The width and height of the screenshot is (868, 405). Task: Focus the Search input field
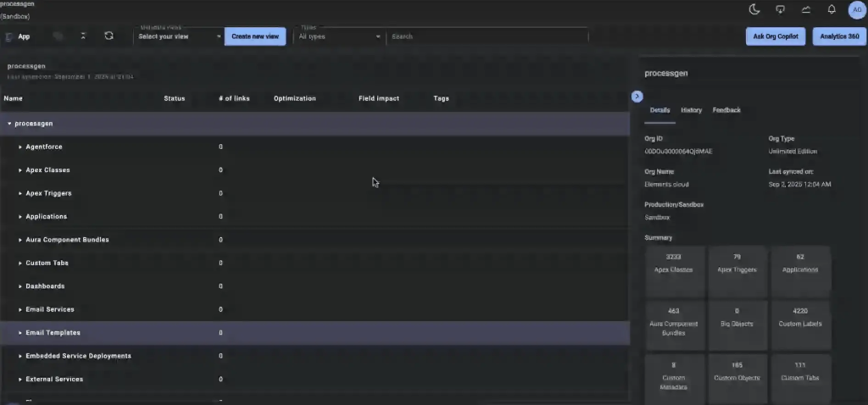[487, 36]
